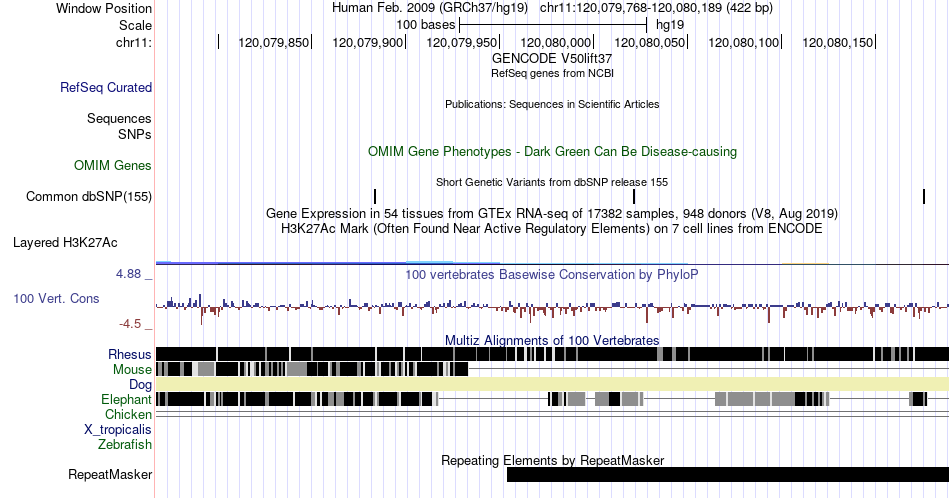
Task: Click the Rhesus black alignment block
Action: [553, 354]
